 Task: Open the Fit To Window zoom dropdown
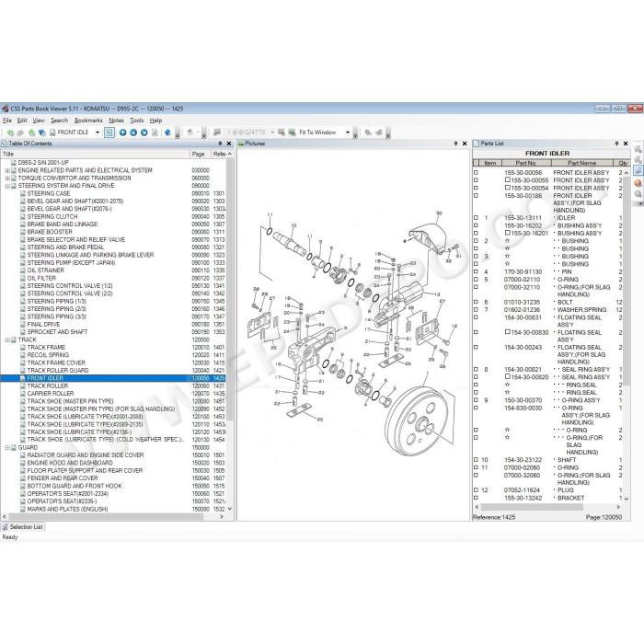pyautogui.click(x=348, y=132)
